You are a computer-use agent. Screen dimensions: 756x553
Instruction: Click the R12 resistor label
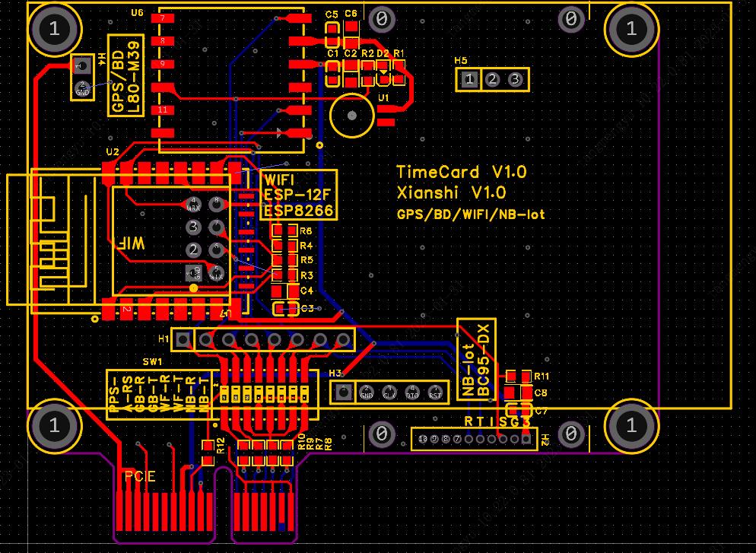(221, 446)
